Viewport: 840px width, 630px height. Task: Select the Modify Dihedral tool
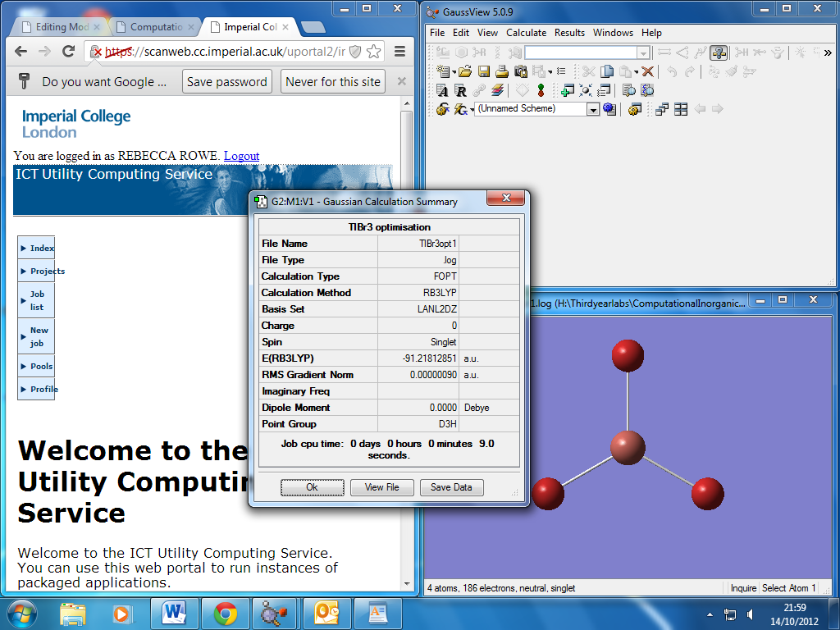700,52
